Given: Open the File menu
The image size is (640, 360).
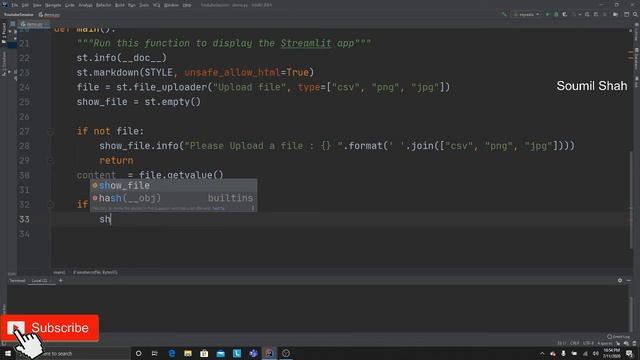Looking at the screenshot, I should point(15,5).
